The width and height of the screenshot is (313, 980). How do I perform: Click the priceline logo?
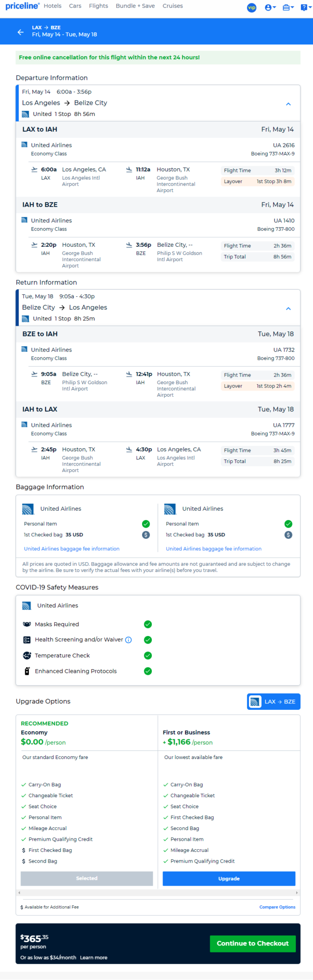(x=22, y=6)
